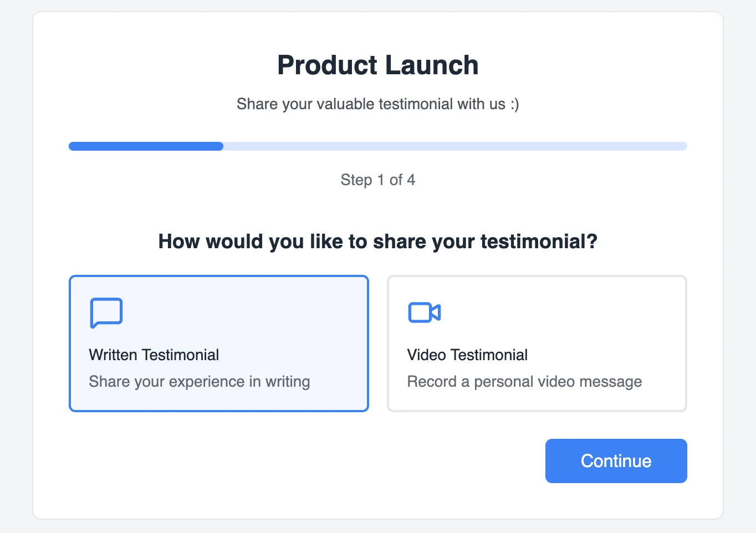Click the "Written Testimonial" title text
Screen dimensions: 756x533
(154, 355)
